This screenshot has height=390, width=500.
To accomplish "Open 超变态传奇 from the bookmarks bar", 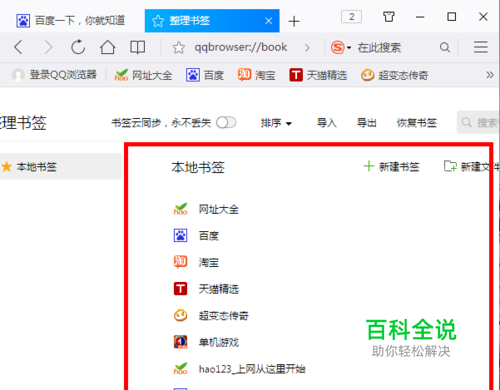I will pos(395,75).
